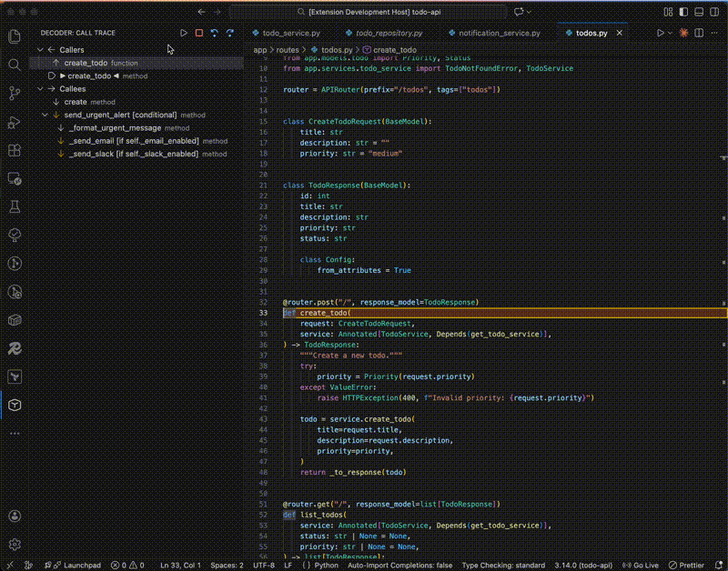Screen dimensions: 728x571
Task: Open the Source Control view
Action: (15, 93)
